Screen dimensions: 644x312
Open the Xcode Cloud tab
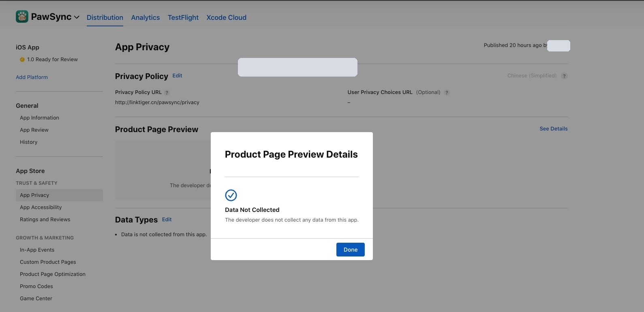pyautogui.click(x=227, y=17)
